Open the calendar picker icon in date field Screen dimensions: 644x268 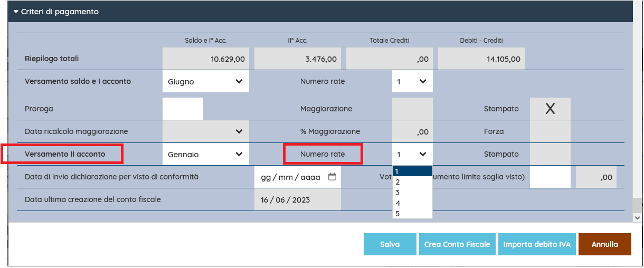pos(332,177)
